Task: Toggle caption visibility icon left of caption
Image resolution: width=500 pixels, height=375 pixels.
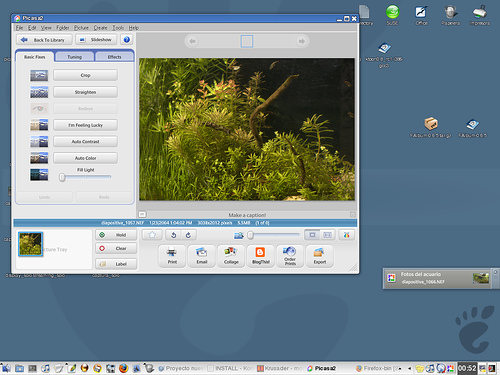Action: pyautogui.click(x=142, y=214)
